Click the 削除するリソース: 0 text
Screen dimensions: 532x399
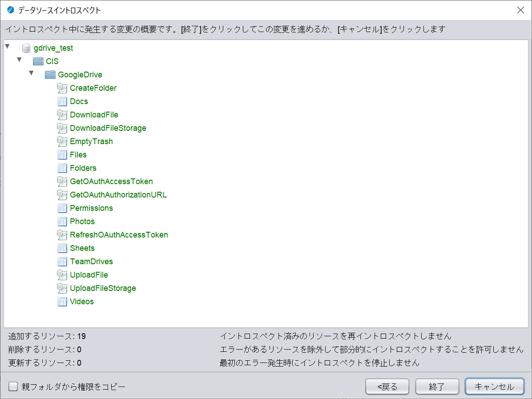click(x=45, y=350)
